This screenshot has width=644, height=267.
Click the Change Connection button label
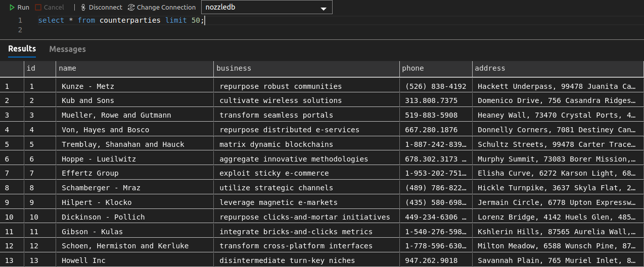pyautogui.click(x=166, y=8)
